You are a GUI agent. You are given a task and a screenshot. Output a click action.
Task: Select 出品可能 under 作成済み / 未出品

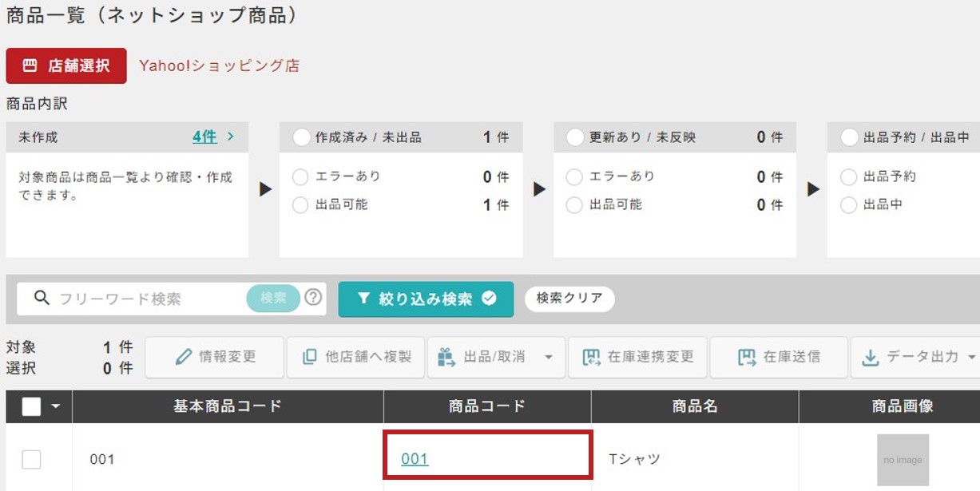pos(300,205)
